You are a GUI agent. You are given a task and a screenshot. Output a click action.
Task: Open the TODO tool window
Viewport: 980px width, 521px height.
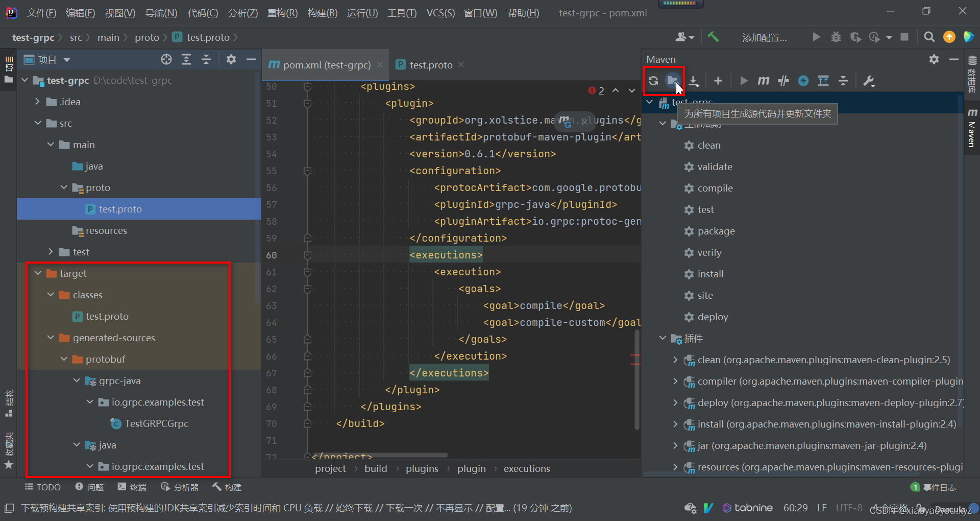click(x=43, y=487)
